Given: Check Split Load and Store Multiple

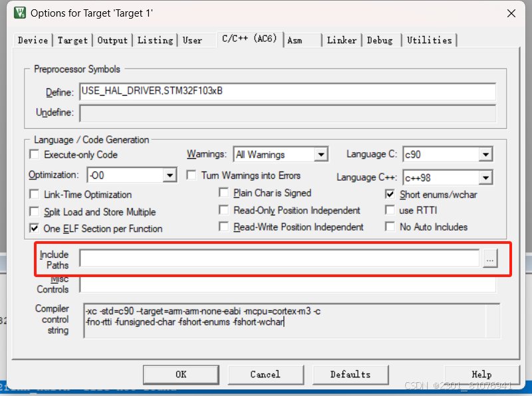Looking at the screenshot, I should click(35, 211).
